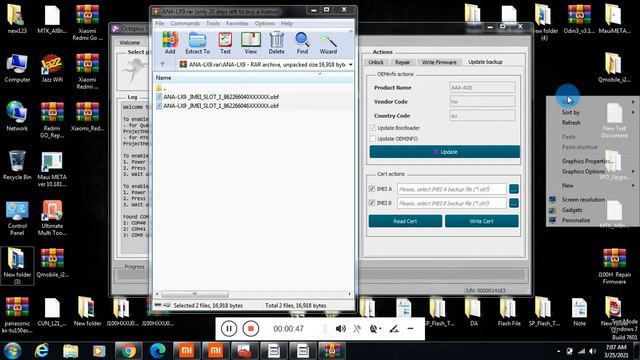
Task: Click the Add icon in WinRAR toolbar
Action: (x=170, y=43)
